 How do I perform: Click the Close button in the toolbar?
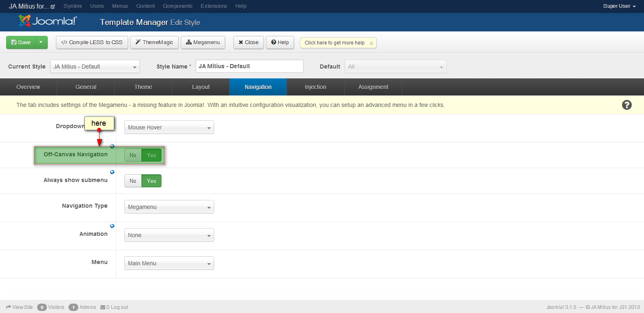(x=248, y=42)
